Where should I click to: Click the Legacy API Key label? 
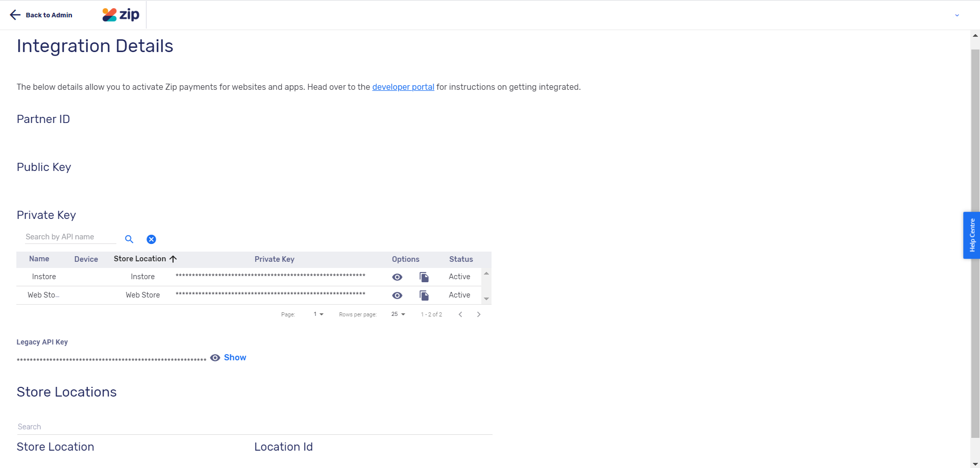pos(42,342)
